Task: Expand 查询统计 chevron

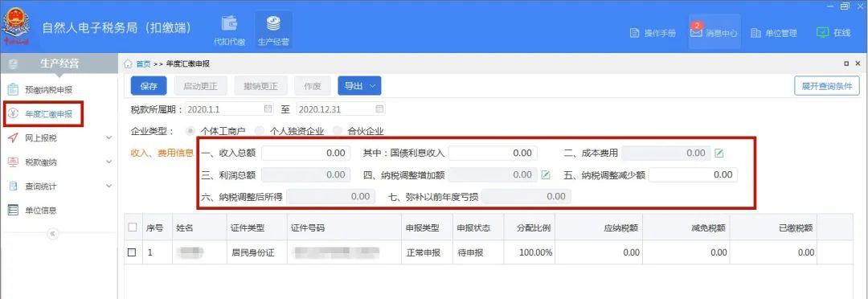Action: (109, 186)
